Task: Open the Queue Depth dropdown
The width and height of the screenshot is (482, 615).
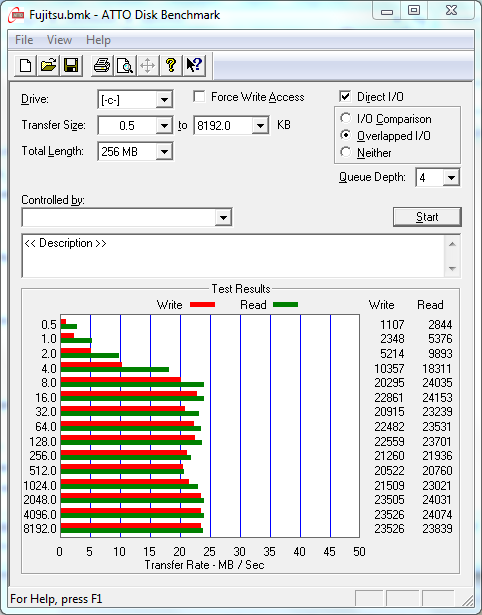Action: click(x=451, y=178)
